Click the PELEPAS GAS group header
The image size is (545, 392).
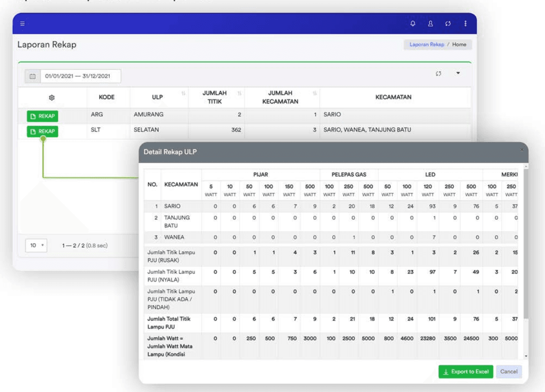click(349, 174)
